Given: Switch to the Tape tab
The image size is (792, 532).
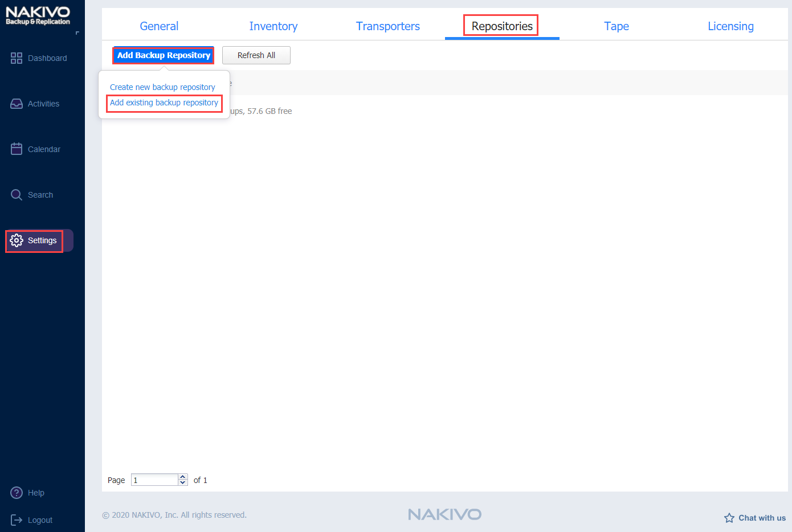Looking at the screenshot, I should [x=617, y=26].
